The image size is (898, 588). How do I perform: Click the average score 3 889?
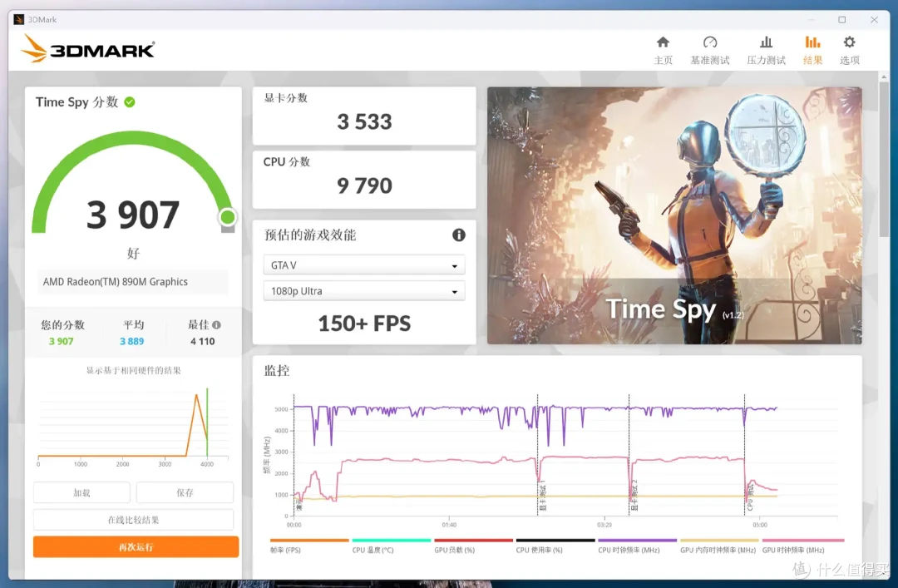point(131,341)
